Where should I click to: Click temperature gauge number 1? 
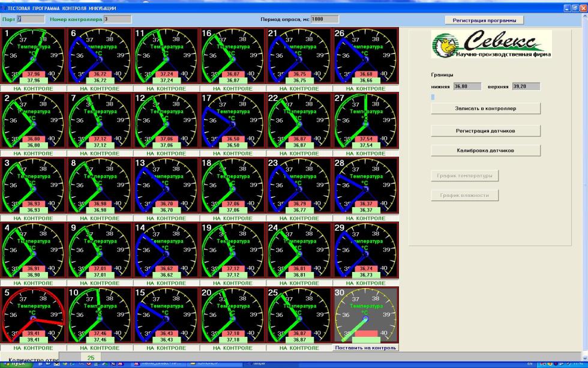[33, 55]
